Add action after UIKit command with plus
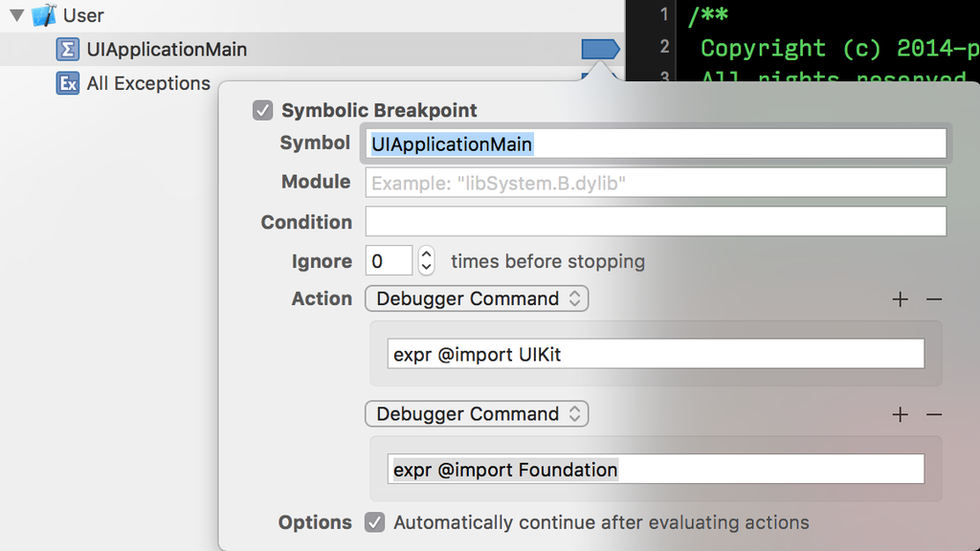 pos(900,299)
